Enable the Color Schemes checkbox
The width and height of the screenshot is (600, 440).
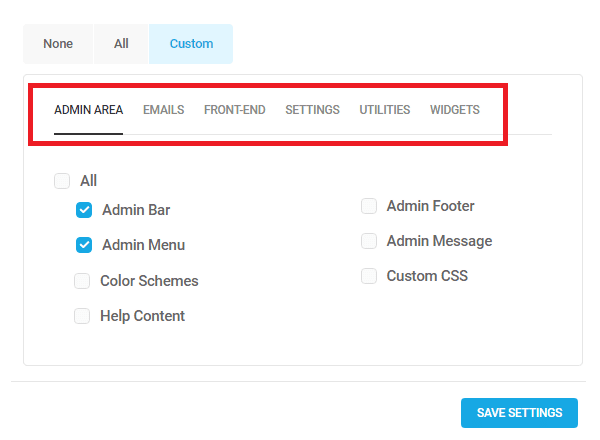click(82, 281)
